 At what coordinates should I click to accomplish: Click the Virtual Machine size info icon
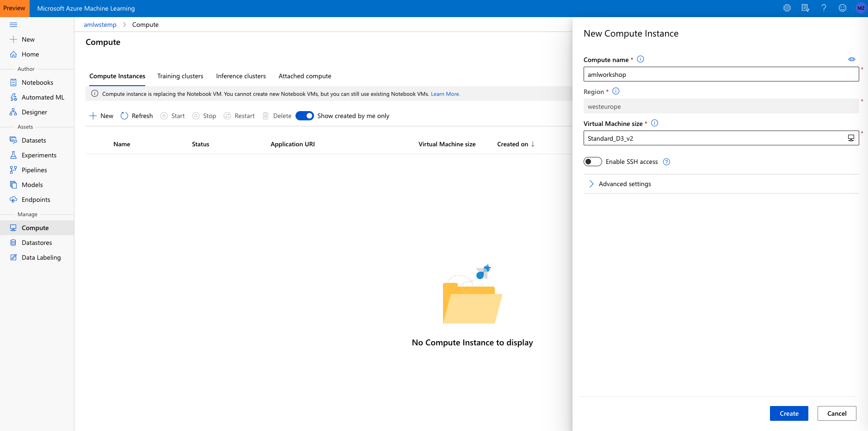coord(655,123)
